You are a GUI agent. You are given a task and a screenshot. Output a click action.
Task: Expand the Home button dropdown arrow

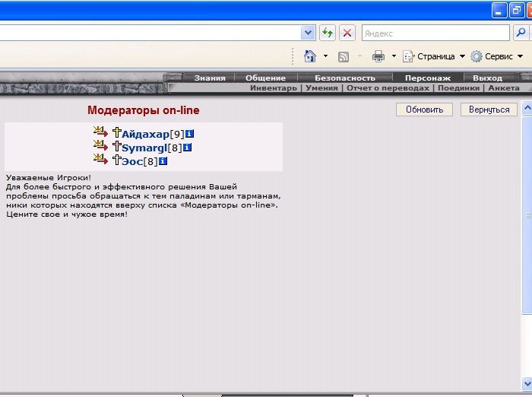325,56
